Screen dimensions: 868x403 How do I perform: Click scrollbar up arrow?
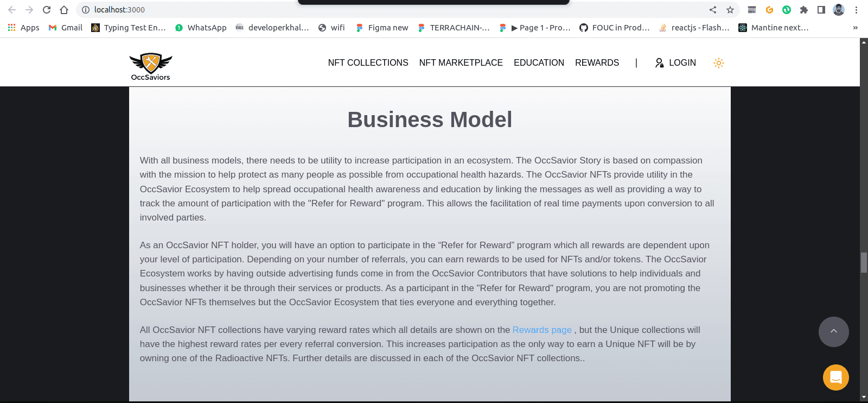(x=864, y=42)
